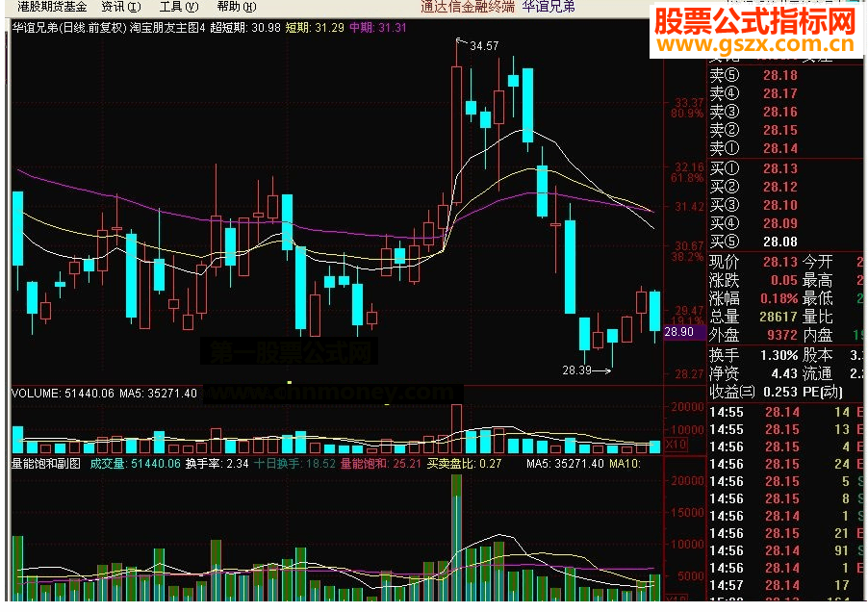Select the 淘宝朋友主图4 indicator name
The height and width of the screenshot is (612, 868).
pos(167,27)
